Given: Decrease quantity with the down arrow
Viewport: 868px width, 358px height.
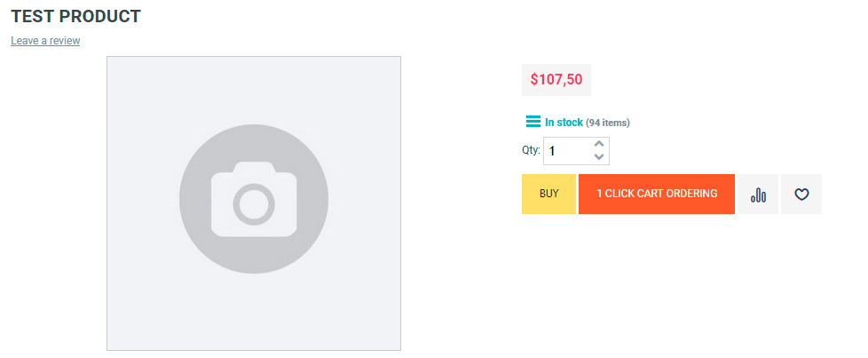Looking at the screenshot, I should click(598, 157).
